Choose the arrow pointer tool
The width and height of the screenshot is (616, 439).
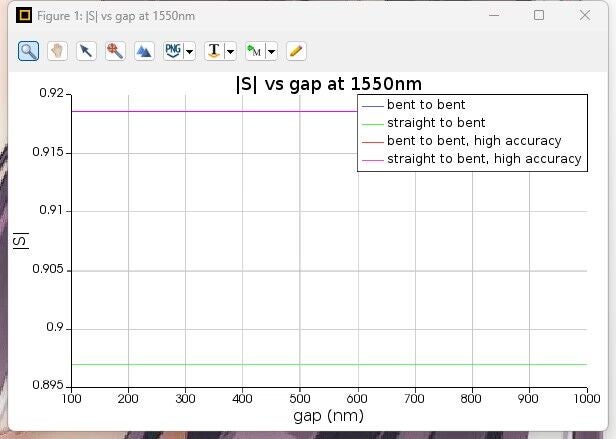86,51
